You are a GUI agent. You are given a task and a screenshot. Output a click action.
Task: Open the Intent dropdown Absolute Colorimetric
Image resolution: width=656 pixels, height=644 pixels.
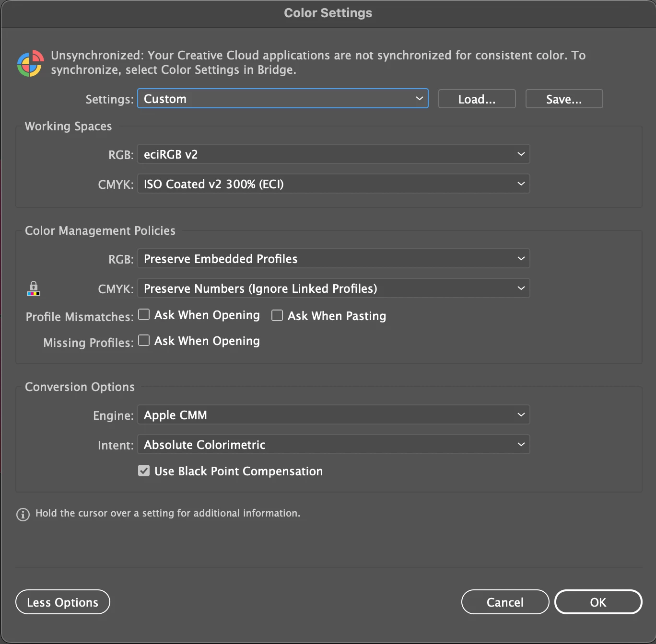point(334,445)
